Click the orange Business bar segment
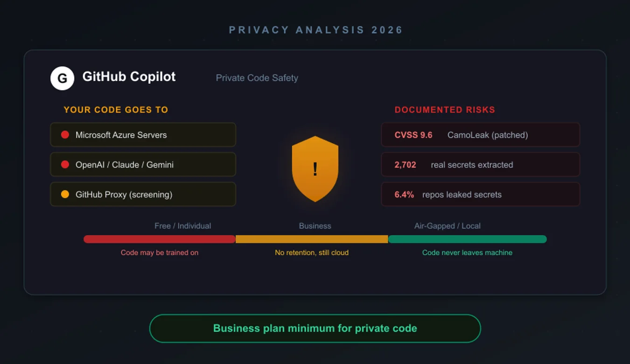The height and width of the screenshot is (364, 630). 312,239
